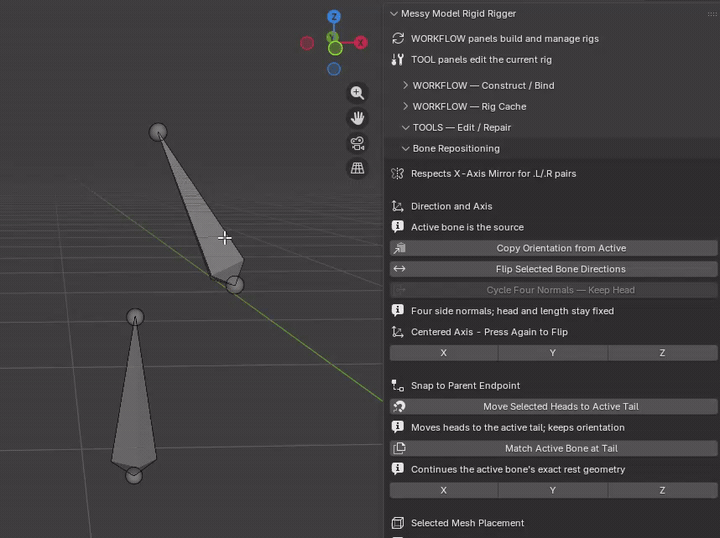Switch perspective/orthographic grid icon
Screen dimensions: 720x538
(x=357, y=168)
